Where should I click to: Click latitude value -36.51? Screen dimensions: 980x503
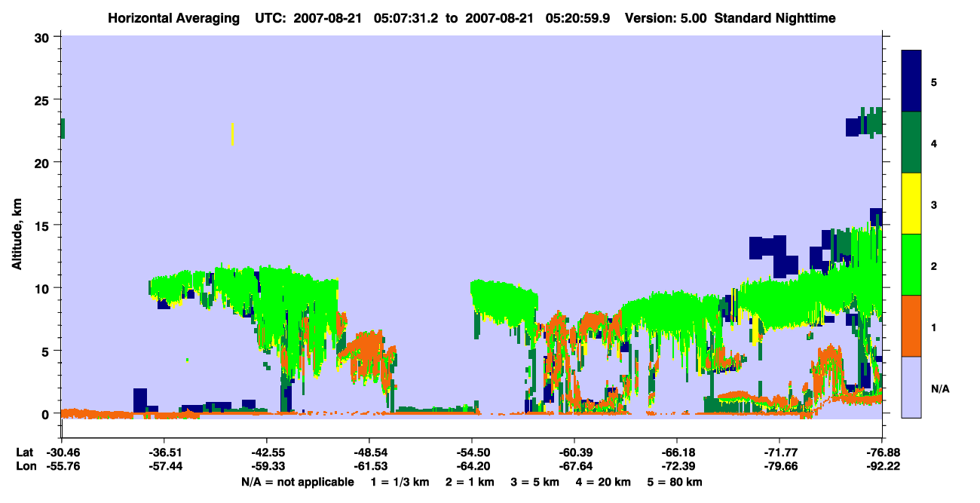pos(164,452)
